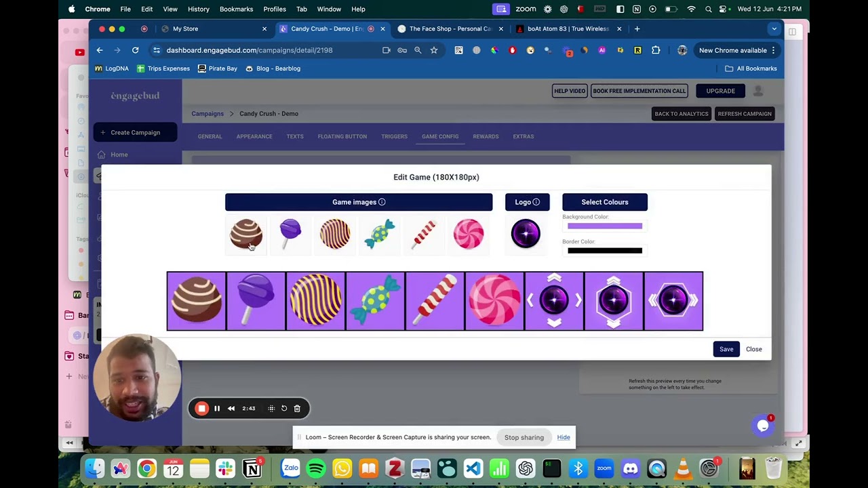
Task: Expand the Chrome tab search dropdown
Action: click(x=774, y=29)
